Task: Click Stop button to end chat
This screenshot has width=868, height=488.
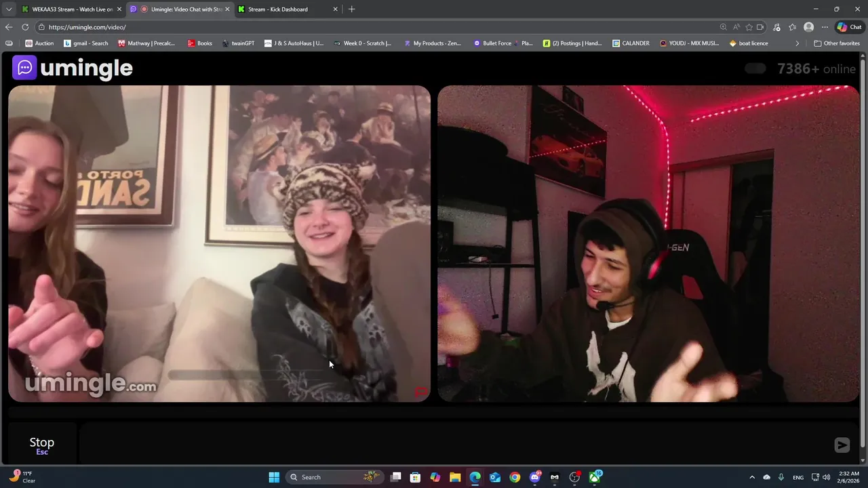Action: pyautogui.click(x=41, y=445)
